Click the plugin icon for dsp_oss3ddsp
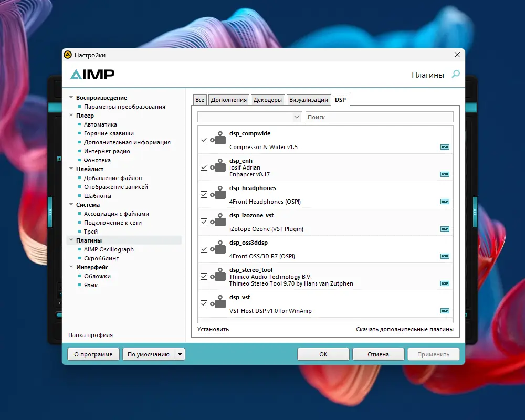This screenshot has width=525, height=420. 218,247
